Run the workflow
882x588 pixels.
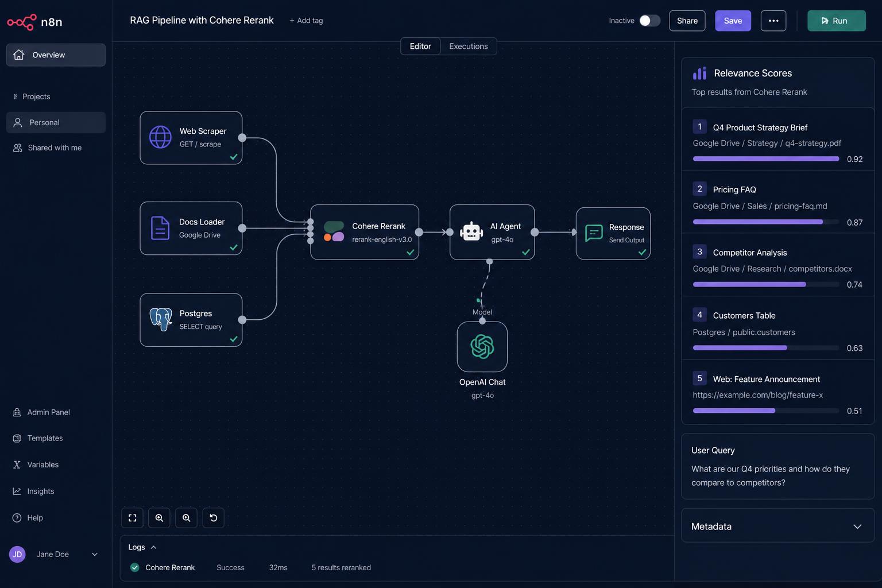(x=837, y=21)
